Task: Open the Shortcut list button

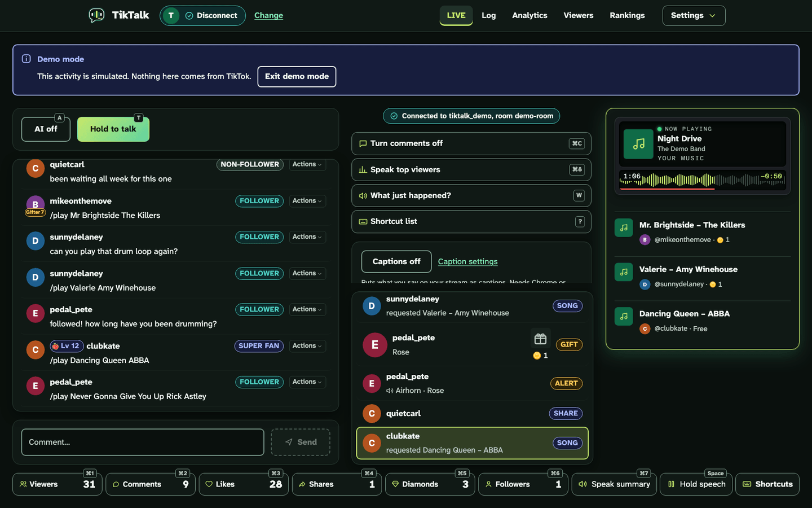Action: (x=471, y=222)
